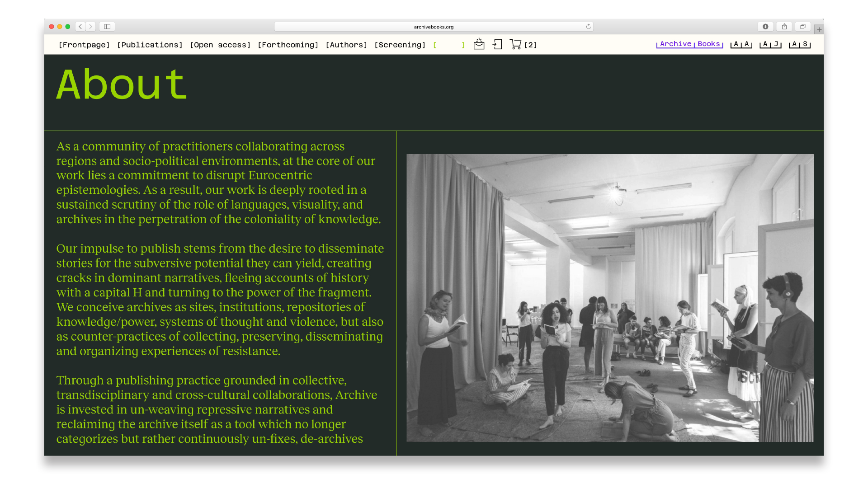Viewport: 868px width, 488px height.
Task: Go back with the browser back arrow
Action: pos(80,27)
